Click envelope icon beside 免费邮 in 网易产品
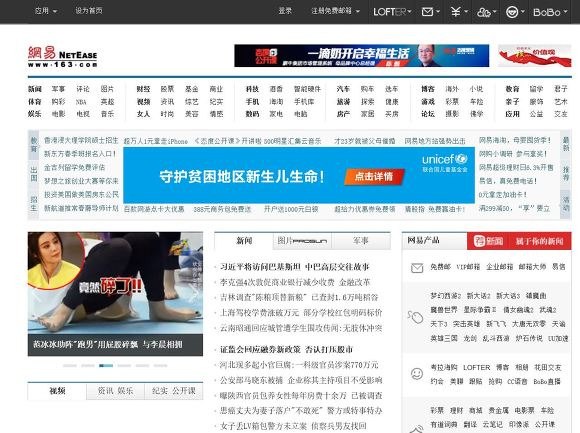Screen dimensions: 580x433 pyautogui.click(x=417, y=267)
